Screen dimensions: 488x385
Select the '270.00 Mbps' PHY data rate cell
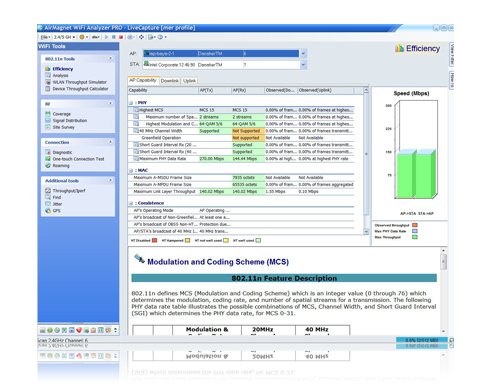[x=215, y=159]
